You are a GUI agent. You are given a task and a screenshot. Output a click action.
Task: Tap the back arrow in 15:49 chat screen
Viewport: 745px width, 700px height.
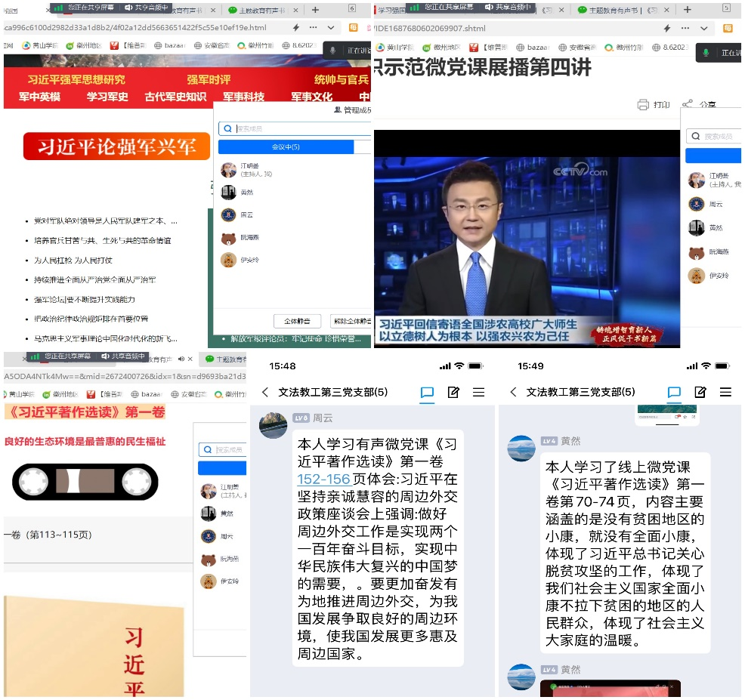point(513,392)
